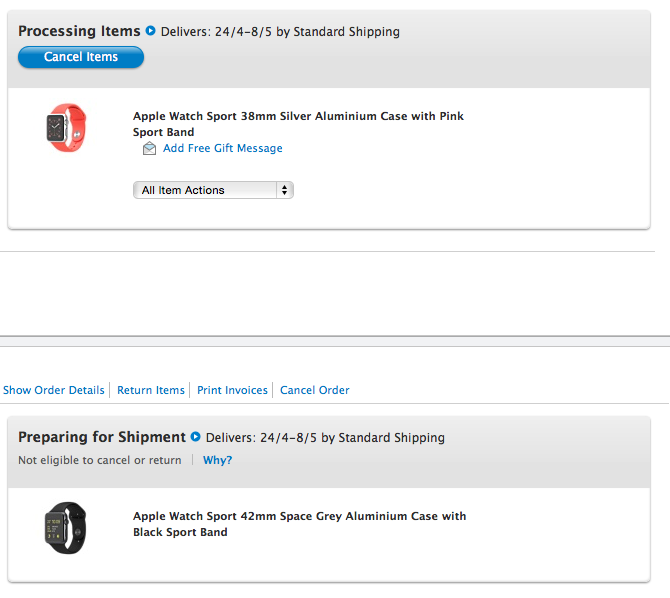
Task: Select the pink Apple Watch Sport thumbnail
Action: coord(66,127)
